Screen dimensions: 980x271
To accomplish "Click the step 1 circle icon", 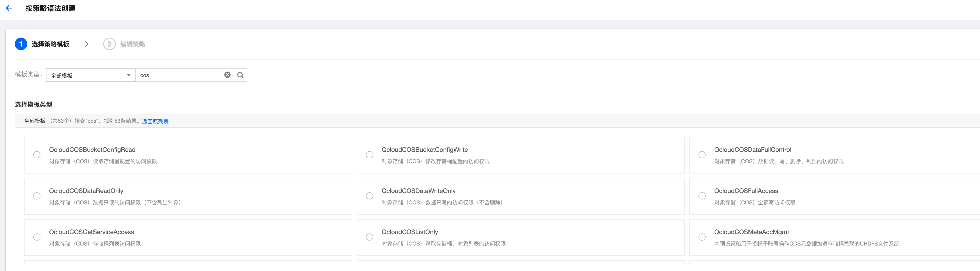I will tap(21, 44).
